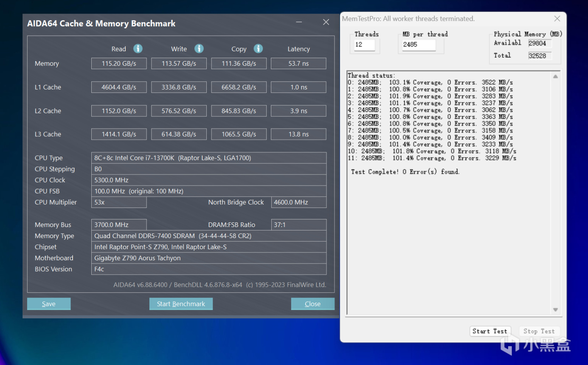Select the Memory Write value 113.57 GB/s
Viewport: 588px width, 365px height.
pyautogui.click(x=179, y=64)
